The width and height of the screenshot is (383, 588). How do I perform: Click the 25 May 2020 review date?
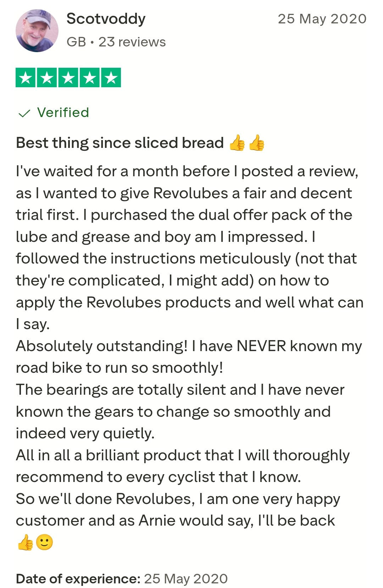322,19
